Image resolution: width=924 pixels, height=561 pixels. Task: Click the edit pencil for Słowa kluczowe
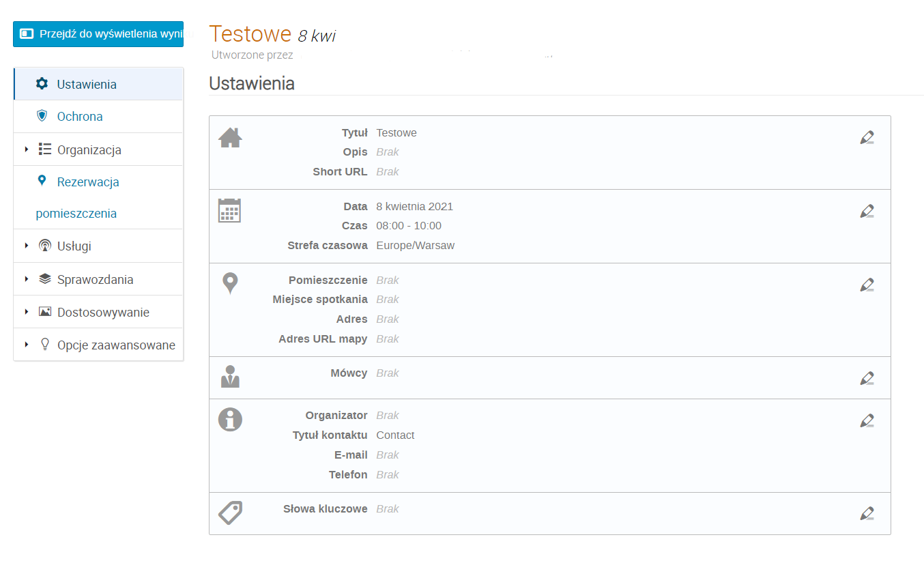coord(867,514)
